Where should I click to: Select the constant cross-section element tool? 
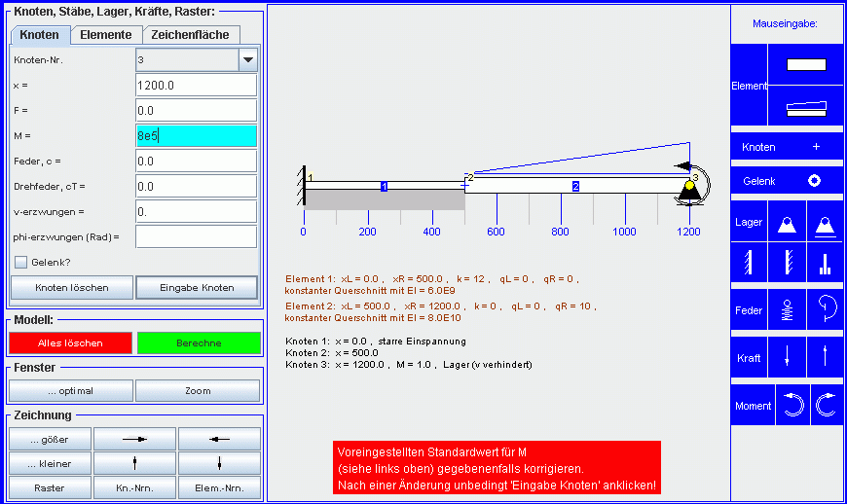click(806, 65)
